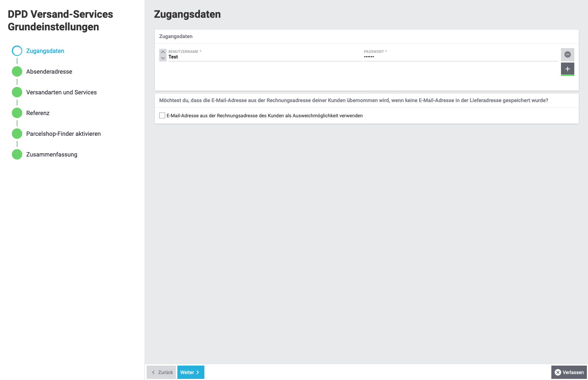The width and height of the screenshot is (588, 380).
Task: Jump to the Zusammenfassung step
Action: pos(52,154)
